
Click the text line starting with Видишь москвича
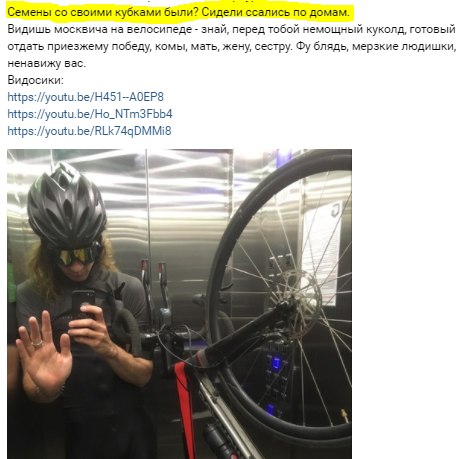(231, 29)
